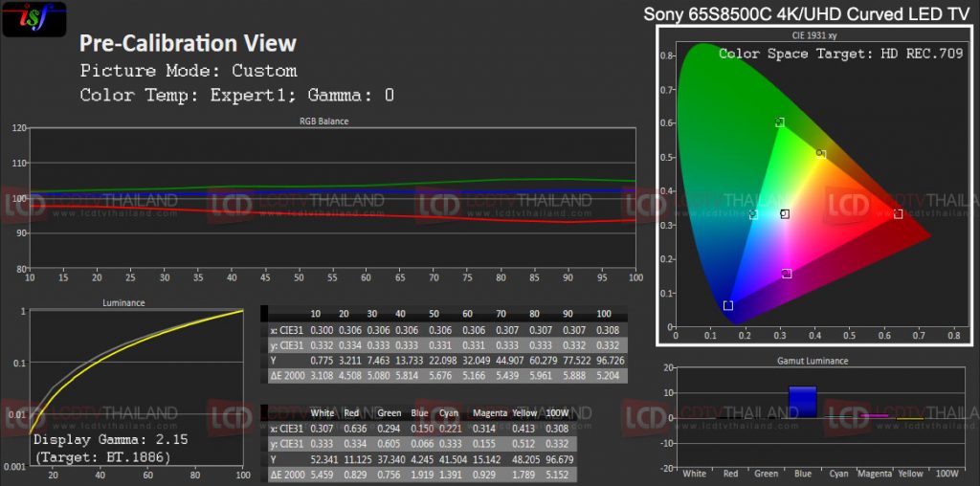Select the white point marker on CIE chart
Image resolution: width=980 pixels, height=486 pixels.
tap(785, 214)
